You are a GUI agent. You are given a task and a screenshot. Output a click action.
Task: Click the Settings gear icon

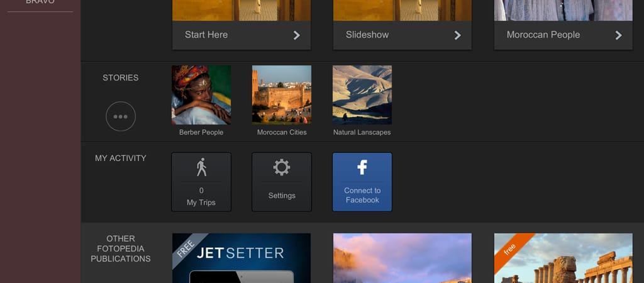(281, 167)
